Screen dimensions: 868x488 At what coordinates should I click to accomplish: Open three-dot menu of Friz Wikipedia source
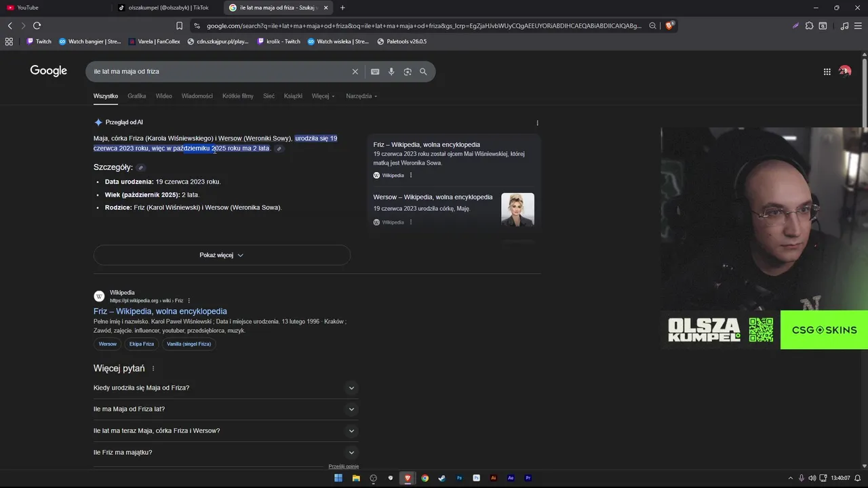coord(410,175)
